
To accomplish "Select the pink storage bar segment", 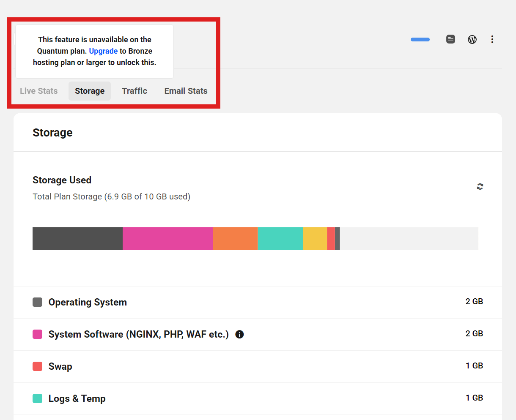I will tap(167, 238).
